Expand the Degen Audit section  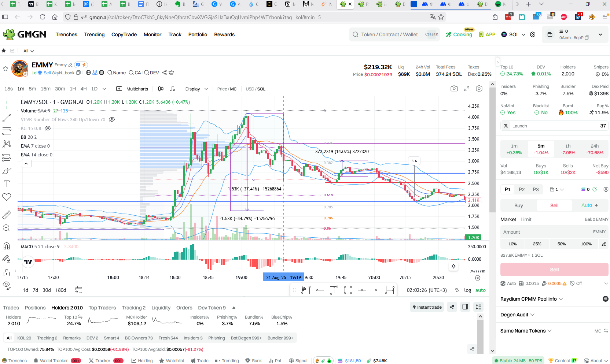pos(517,315)
